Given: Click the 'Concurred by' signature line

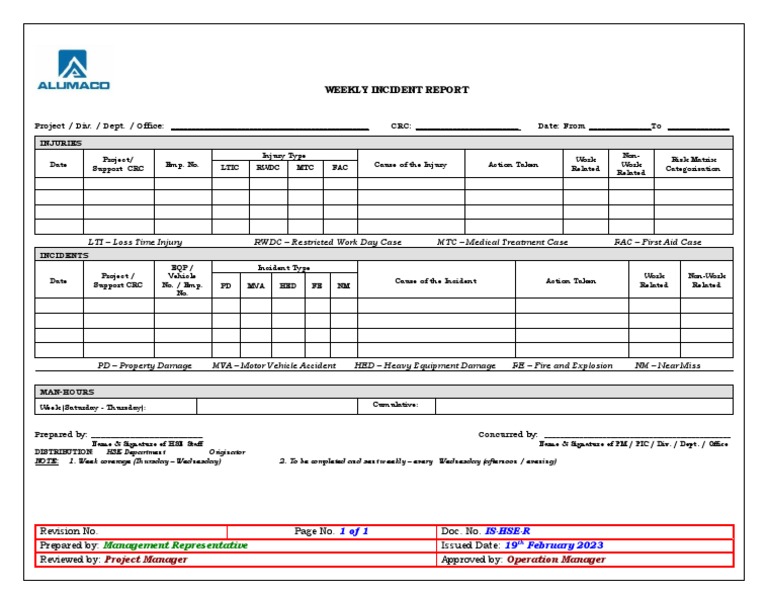Looking at the screenshot, I should [x=637, y=435].
